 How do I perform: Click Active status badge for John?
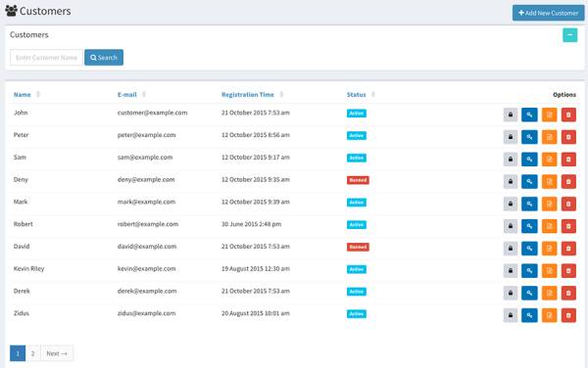[357, 114]
